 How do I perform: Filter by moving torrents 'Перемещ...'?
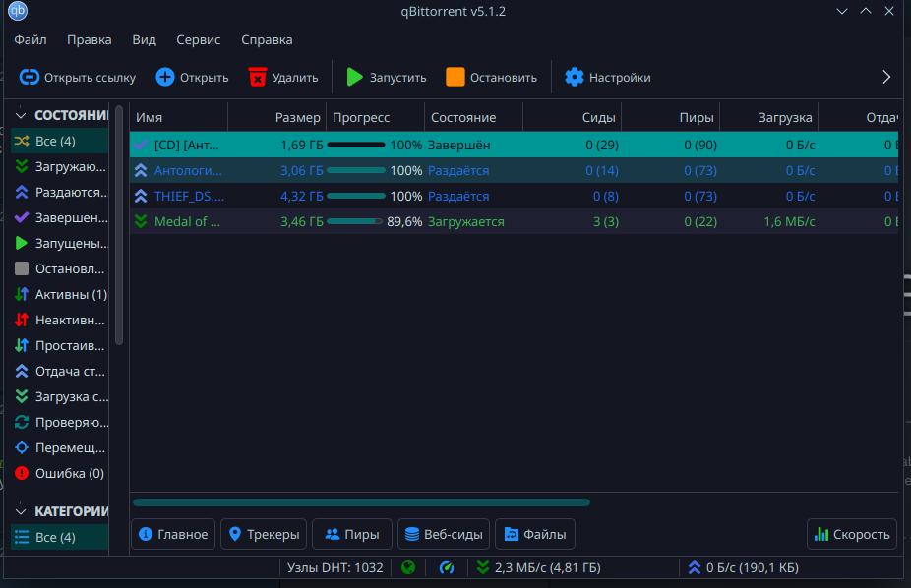click(x=59, y=447)
